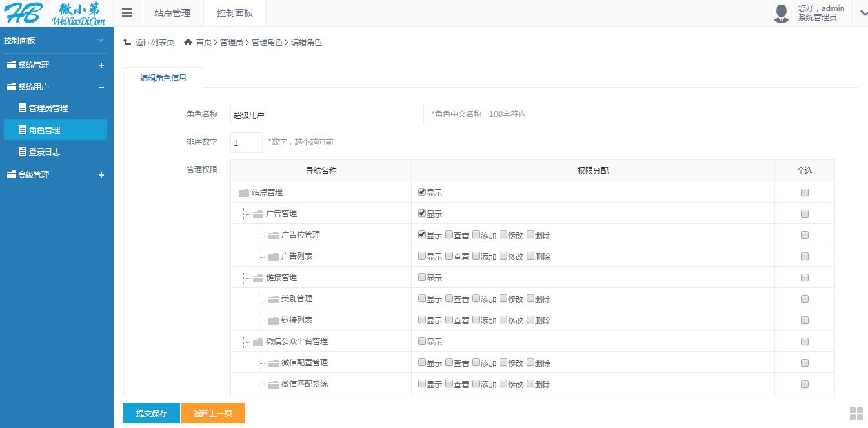Click the 系统管理 folder icon in sidebar
Viewport: 868px width, 428px height.
11,65
